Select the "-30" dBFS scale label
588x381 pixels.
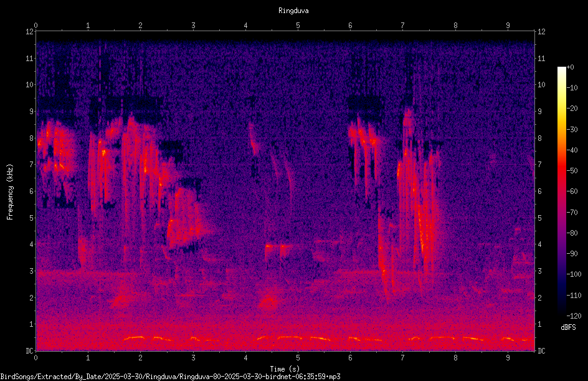pos(572,130)
